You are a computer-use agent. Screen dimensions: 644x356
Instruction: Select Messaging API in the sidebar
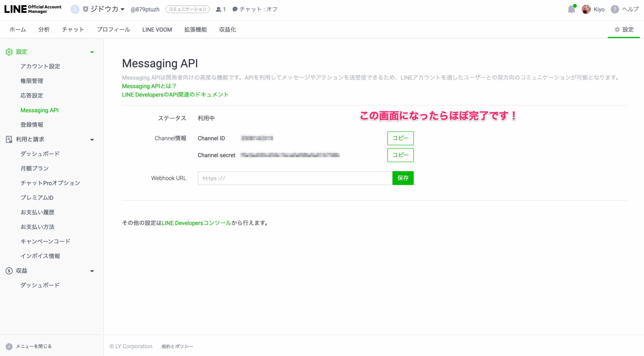pos(39,110)
